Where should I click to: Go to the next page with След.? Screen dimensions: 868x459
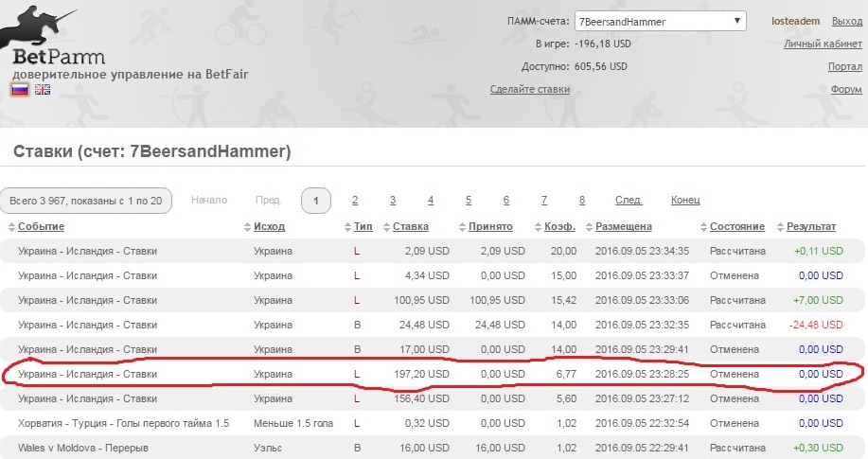(629, 201)
